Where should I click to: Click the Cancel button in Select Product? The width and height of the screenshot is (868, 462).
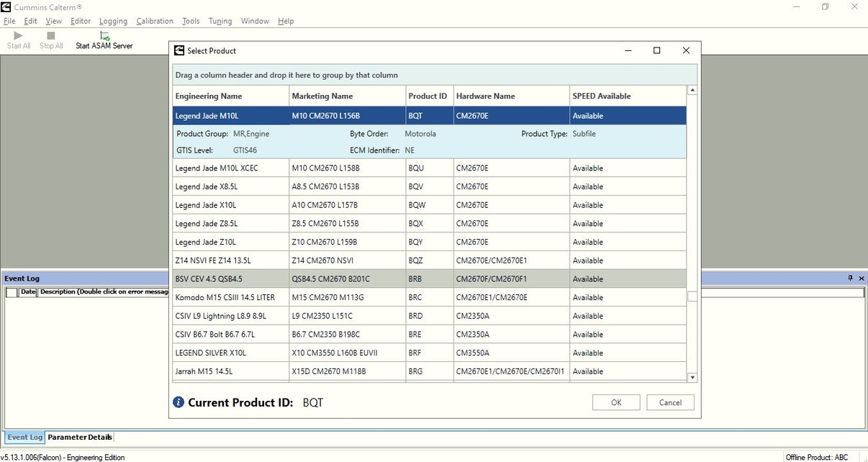pos(670,402)
